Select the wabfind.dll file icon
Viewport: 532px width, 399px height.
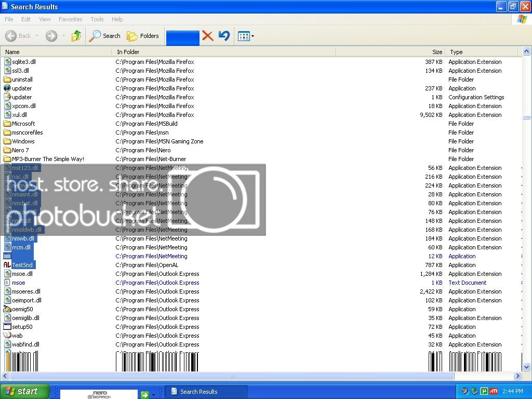pyautogui.click(x=7, y=344)
